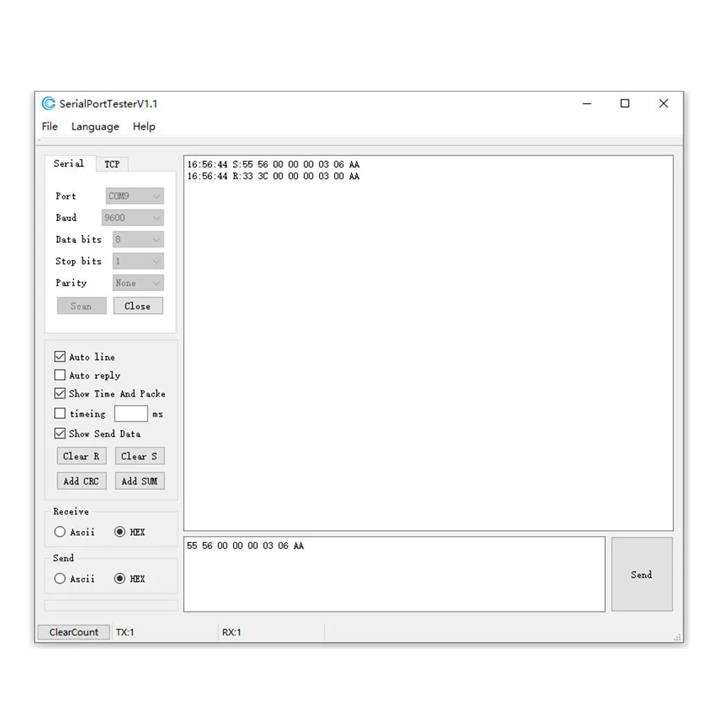
Task: Click the Clear R button
Action: 81,456
